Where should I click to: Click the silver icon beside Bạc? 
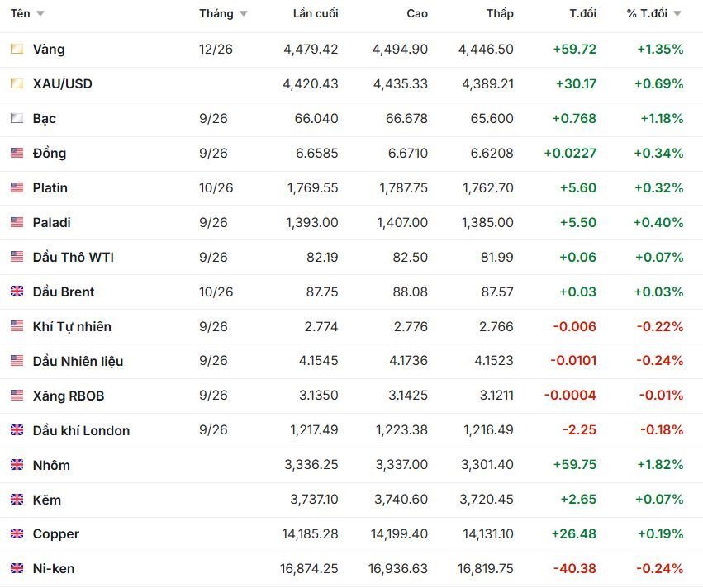click(x=17, y=118)
